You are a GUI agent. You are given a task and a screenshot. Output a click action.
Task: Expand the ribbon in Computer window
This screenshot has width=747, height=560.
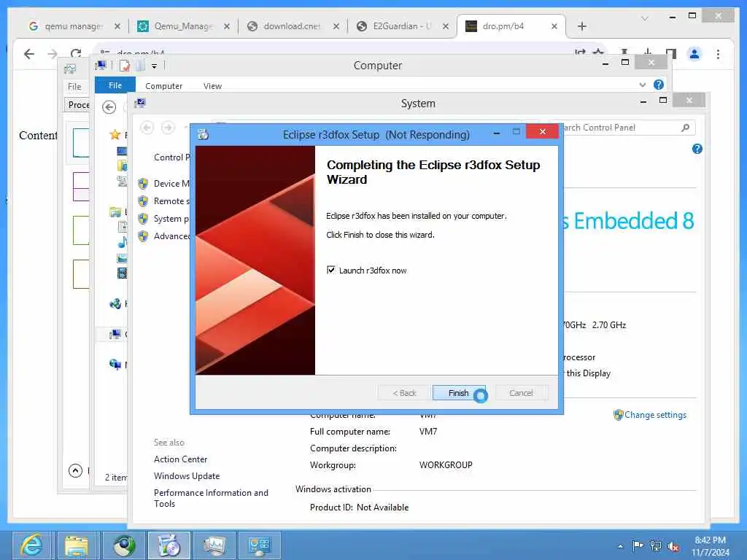(x=643, y=85)
